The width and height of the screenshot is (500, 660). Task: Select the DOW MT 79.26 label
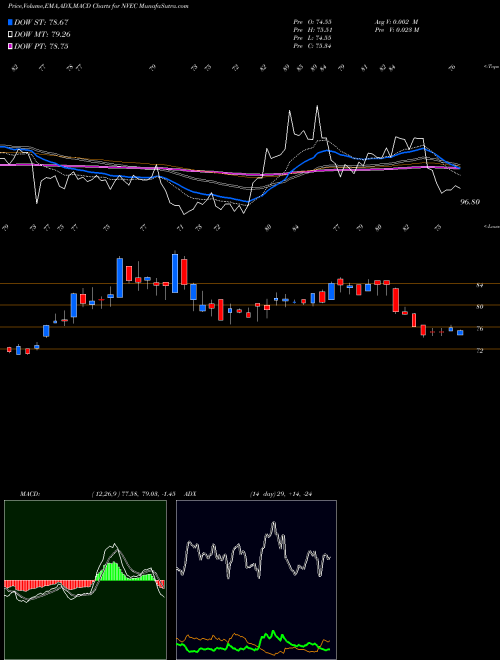click(x=42, y=35)
